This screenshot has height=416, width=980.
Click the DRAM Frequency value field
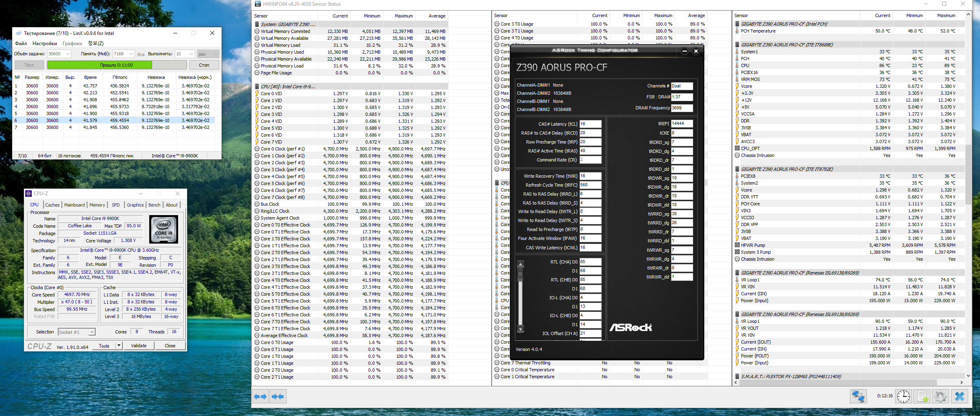tap(682, 108)
